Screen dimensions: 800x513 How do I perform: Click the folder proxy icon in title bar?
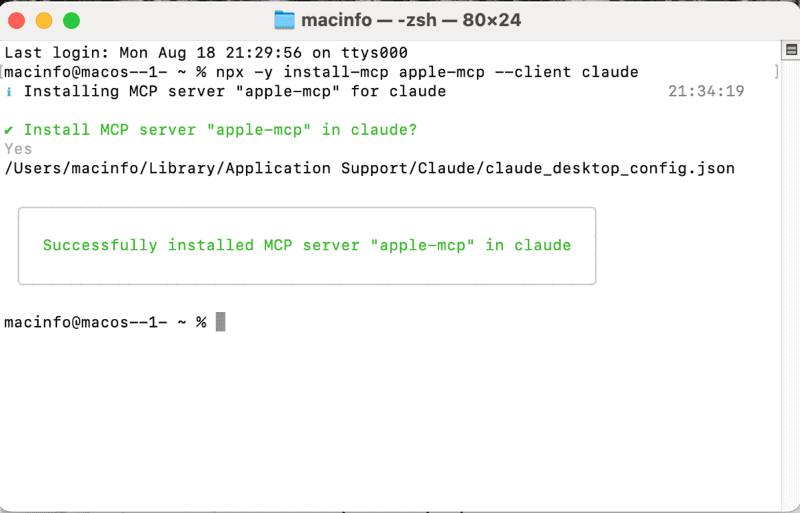pyautogui.click(x=285, y=20)
